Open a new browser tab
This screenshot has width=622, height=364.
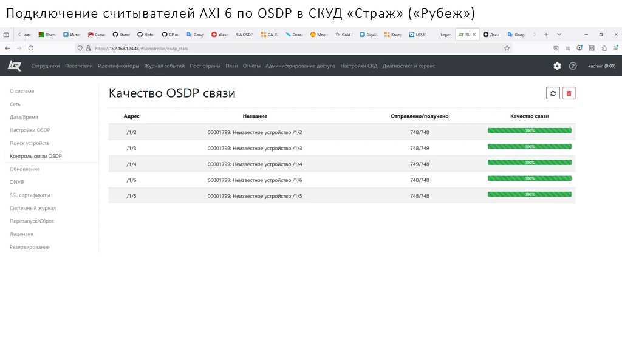click(x=546, y=35)
